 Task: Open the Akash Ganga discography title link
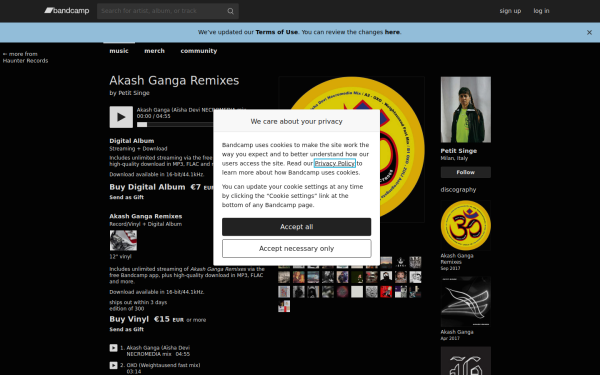(x=457, y=332)
